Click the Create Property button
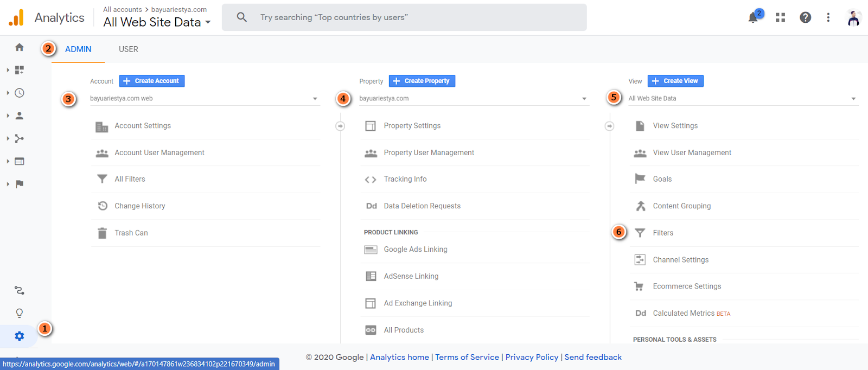The height and width of the screenshot is (370, 868). [422, 81]
